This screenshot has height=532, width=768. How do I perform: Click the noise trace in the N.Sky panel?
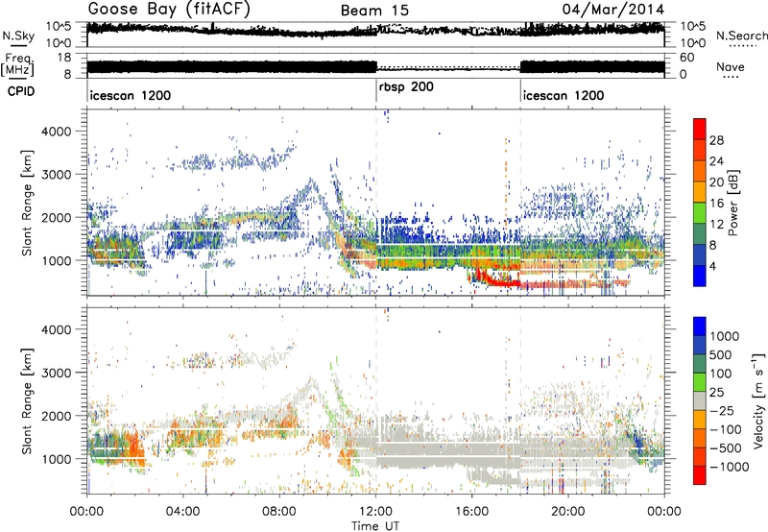tap(375, 31)
